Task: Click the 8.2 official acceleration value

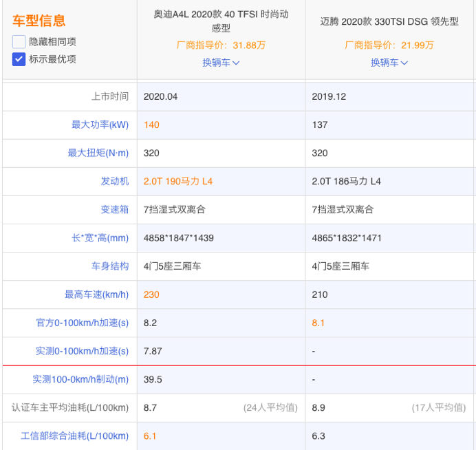Action: point(150,323)
